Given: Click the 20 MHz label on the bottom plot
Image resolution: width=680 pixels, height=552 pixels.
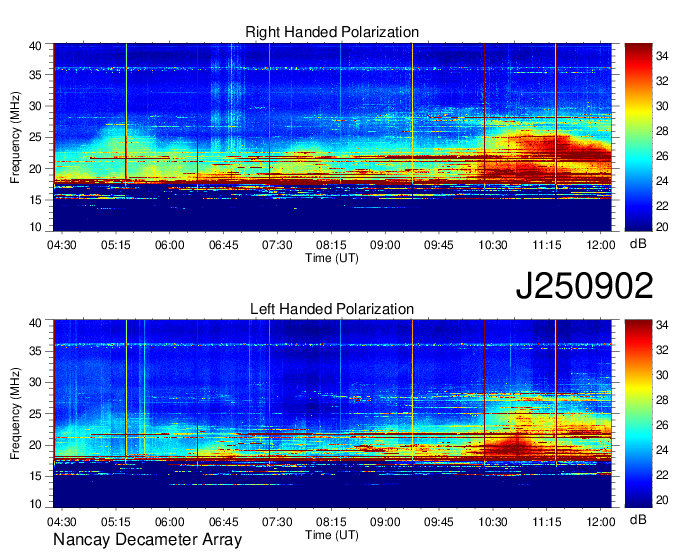Looking at the screenshot, I should 35,445.
